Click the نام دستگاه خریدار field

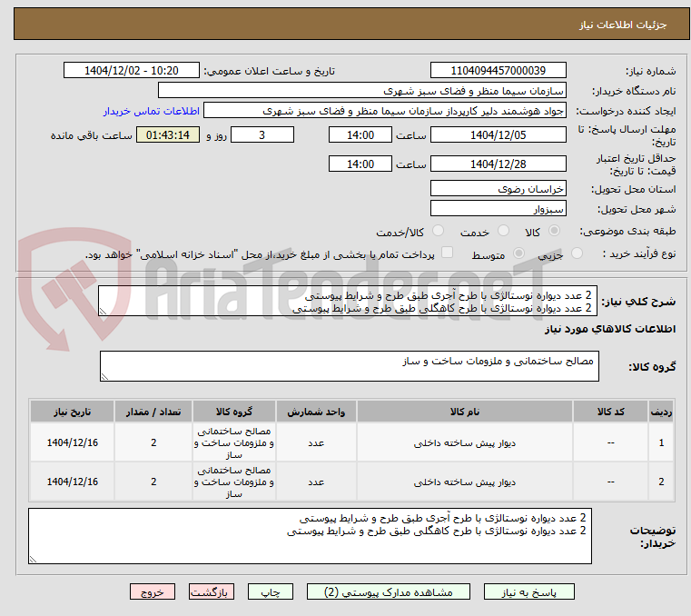pos(361,90)
